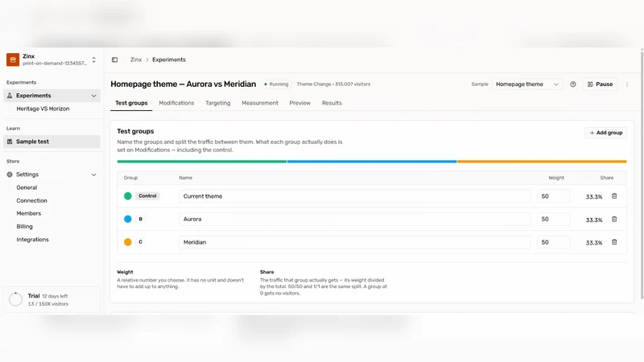Click the C group badge
This screenshot has height=362, width=644.
(140, 242)
